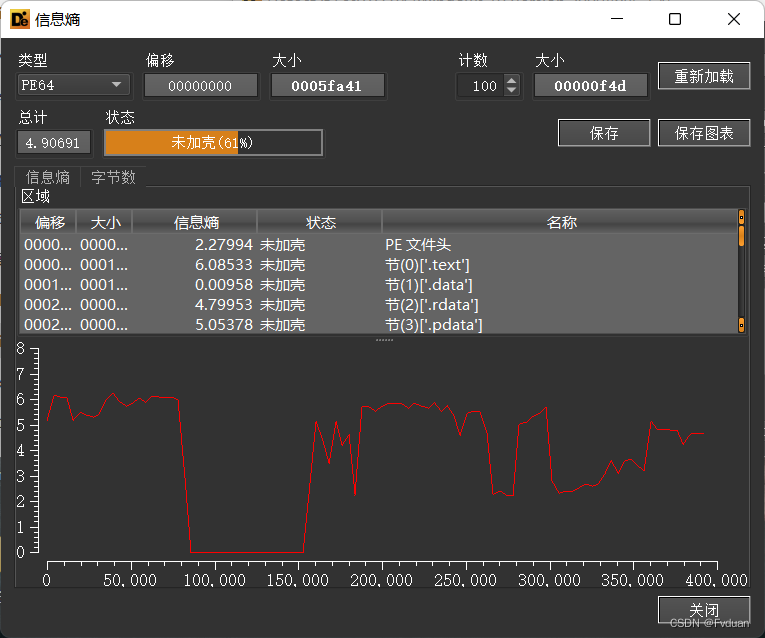Click the table scrollbar down arrow
Viewport: 765px width, 638px height.
pyautogui.click(x=742, y=325)
